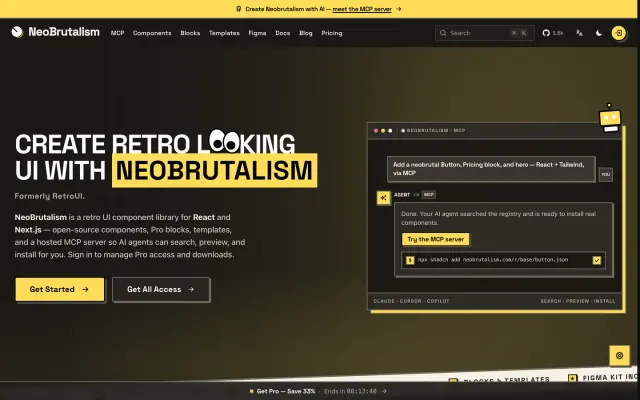
Task: Click the yellow sign-in icon button
Action: pos(619,33)
